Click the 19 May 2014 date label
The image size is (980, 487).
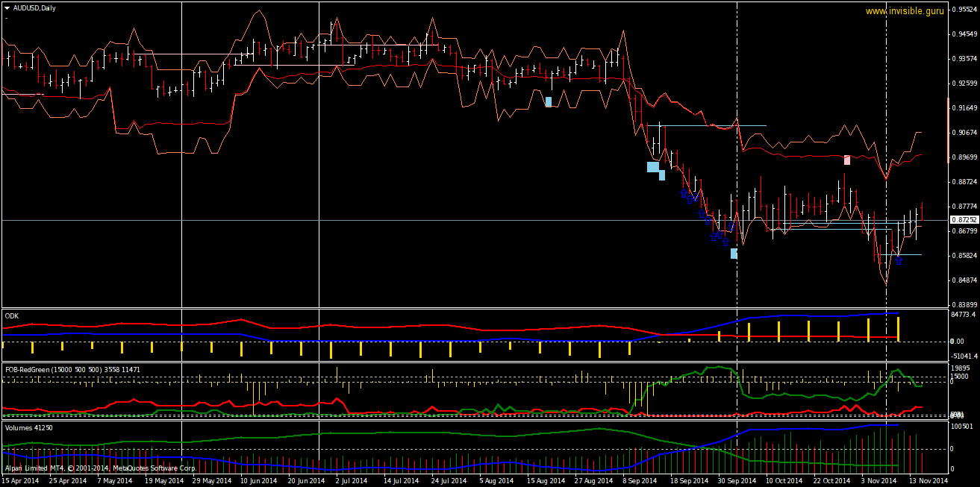click(x=163, y=482)
